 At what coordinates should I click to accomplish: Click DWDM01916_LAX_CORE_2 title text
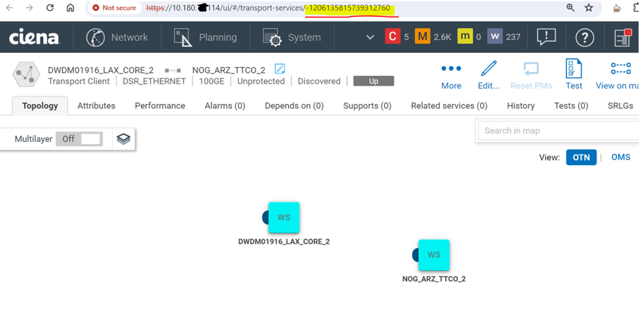pyautogui.click(x=101, y=70)
